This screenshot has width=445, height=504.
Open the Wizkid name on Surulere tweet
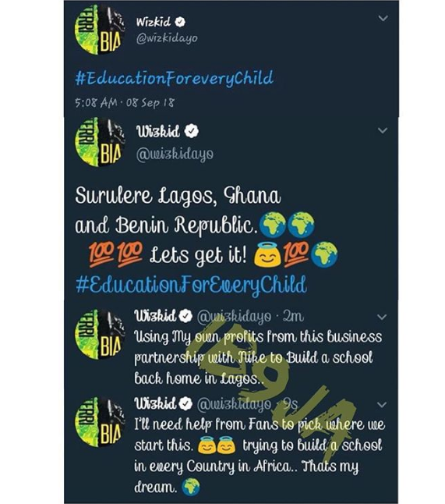click(158, 131)
